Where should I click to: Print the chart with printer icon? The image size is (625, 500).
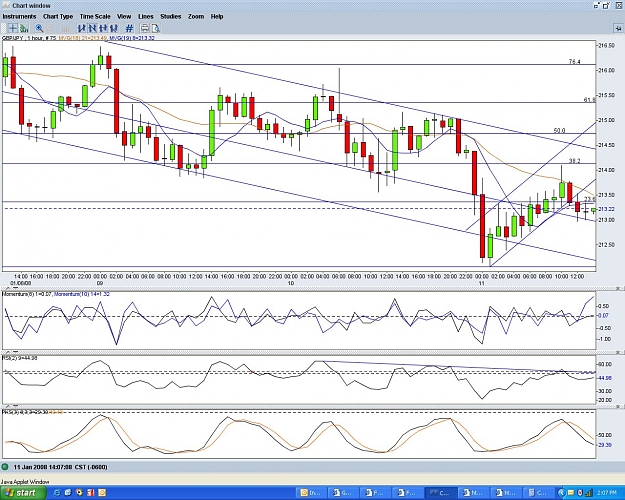144,28
